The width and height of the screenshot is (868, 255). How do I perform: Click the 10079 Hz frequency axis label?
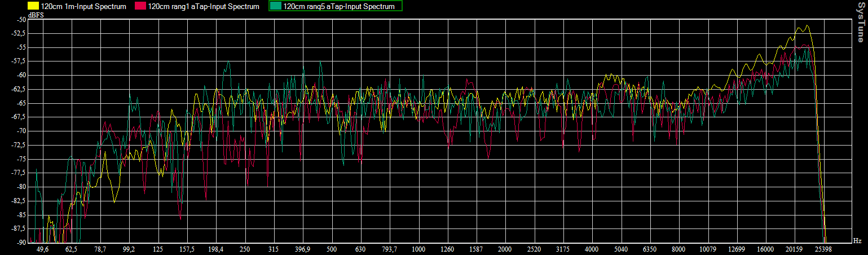(x=707, y=249)
